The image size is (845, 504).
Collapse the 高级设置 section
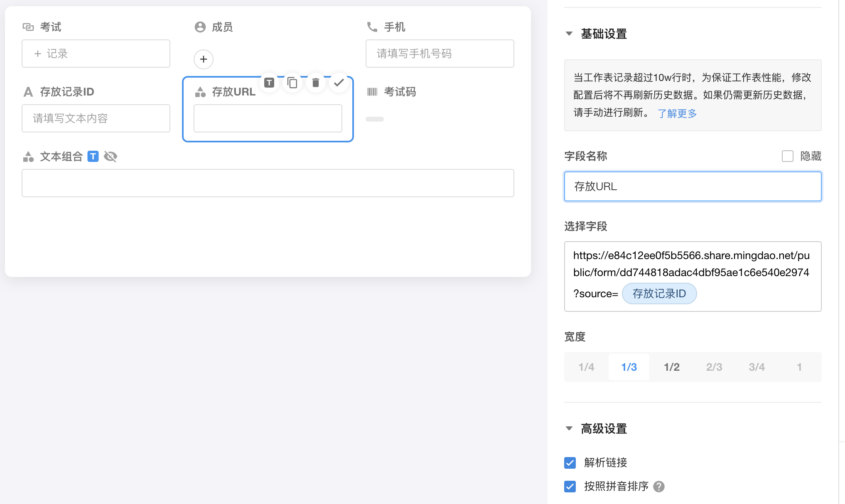(x=569, y=428)
